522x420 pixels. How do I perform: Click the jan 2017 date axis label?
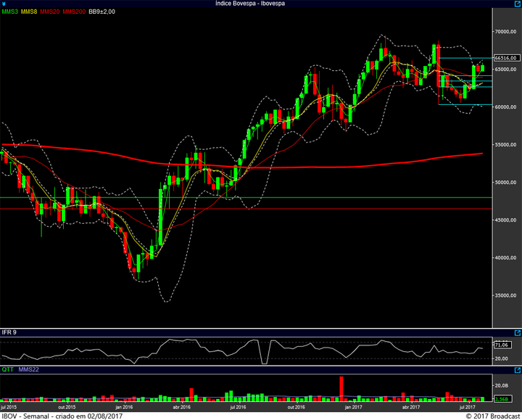click(352, 408)
